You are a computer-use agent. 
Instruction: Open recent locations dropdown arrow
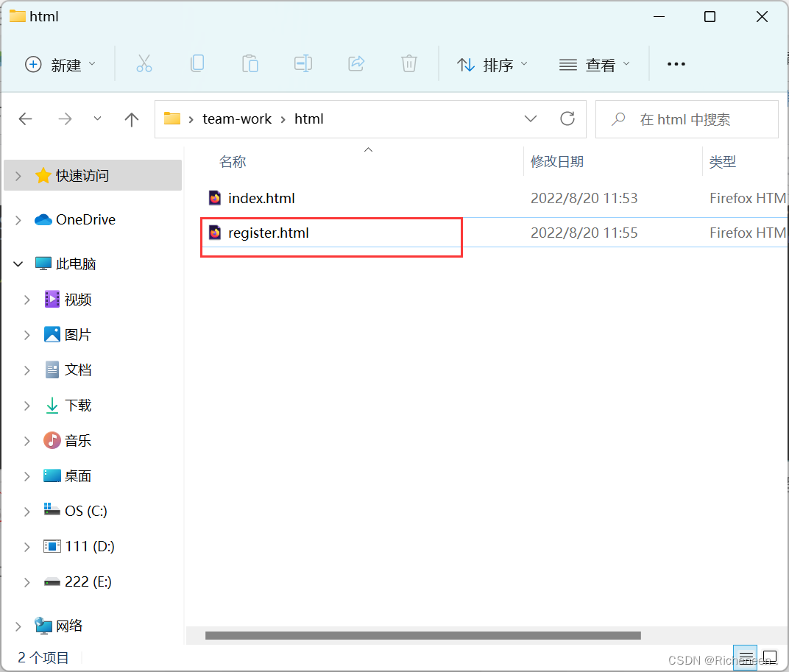pos(98,119)
